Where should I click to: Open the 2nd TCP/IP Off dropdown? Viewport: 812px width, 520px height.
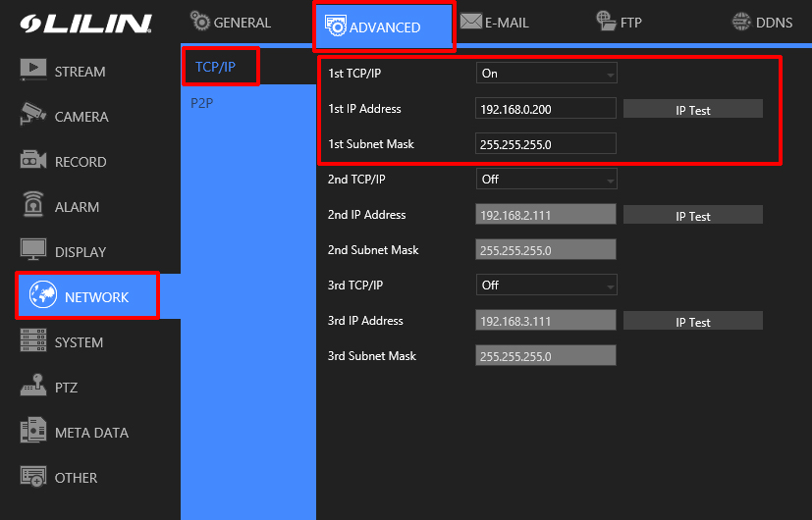pyautogui.click(x=546, y=180)
